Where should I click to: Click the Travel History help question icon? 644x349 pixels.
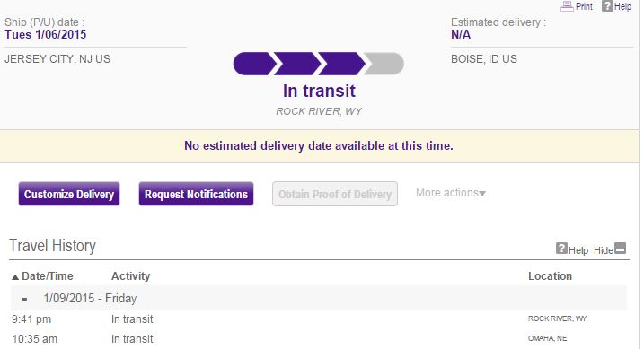click(561, 249)
